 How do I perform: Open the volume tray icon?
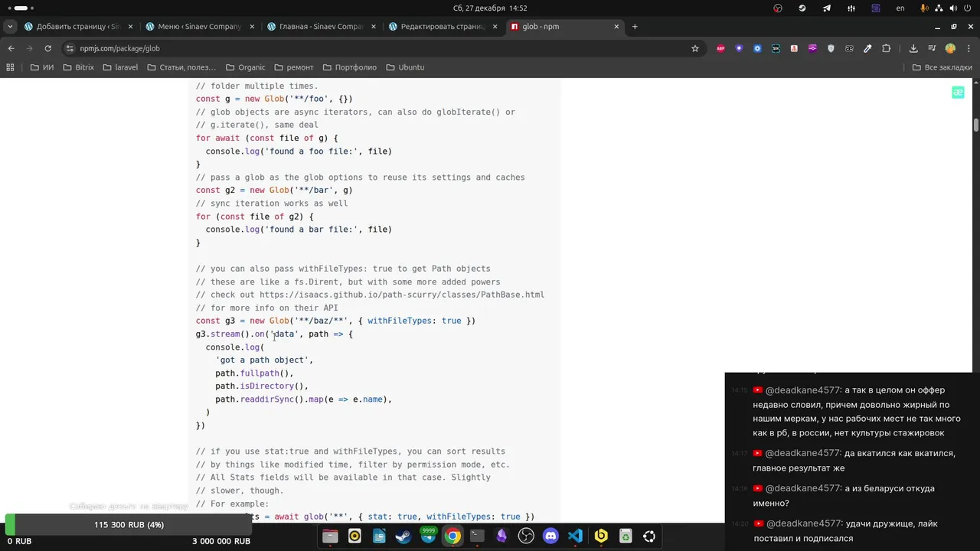[953, 8]
